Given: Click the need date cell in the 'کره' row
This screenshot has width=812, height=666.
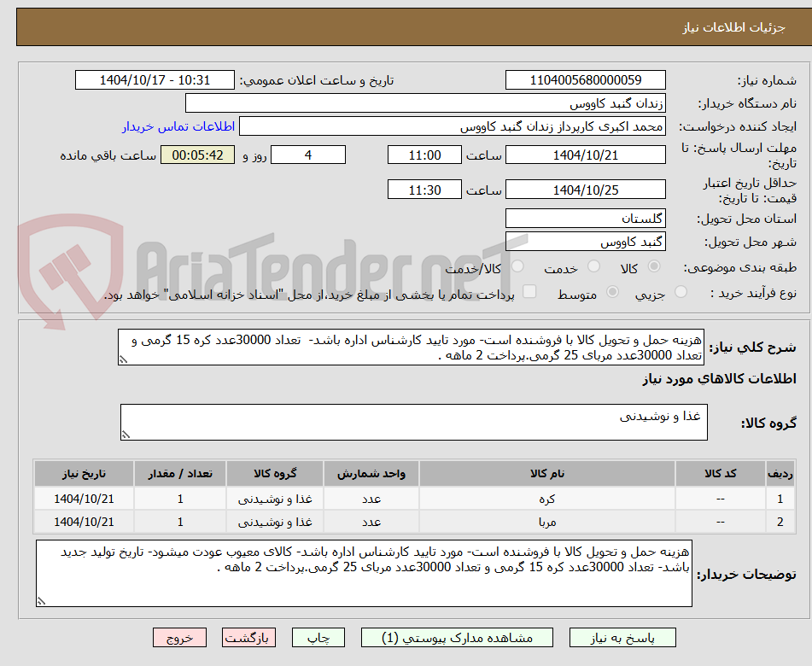Looking at the screenshot, I should (84, 499).
